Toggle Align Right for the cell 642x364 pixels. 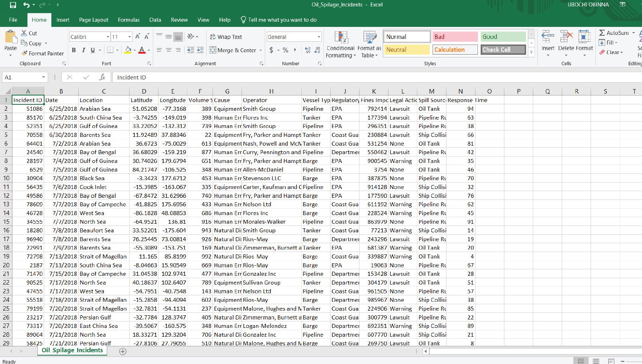pyautogui.click(x=178, y=50)
